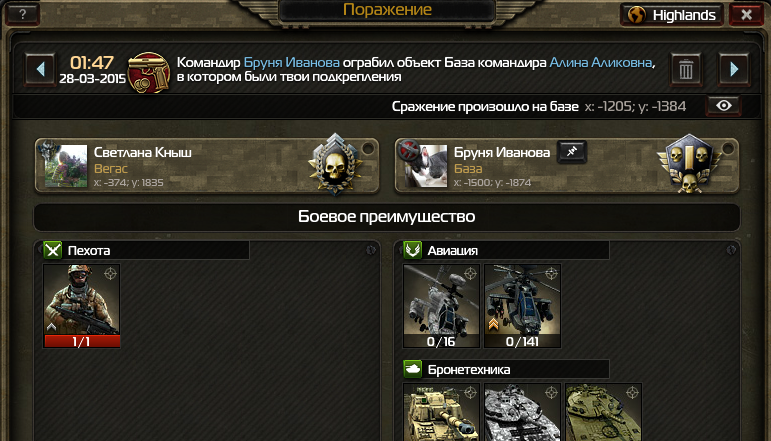Collapse the Авиация section
The image size is (771, 441).
point(731,250)
